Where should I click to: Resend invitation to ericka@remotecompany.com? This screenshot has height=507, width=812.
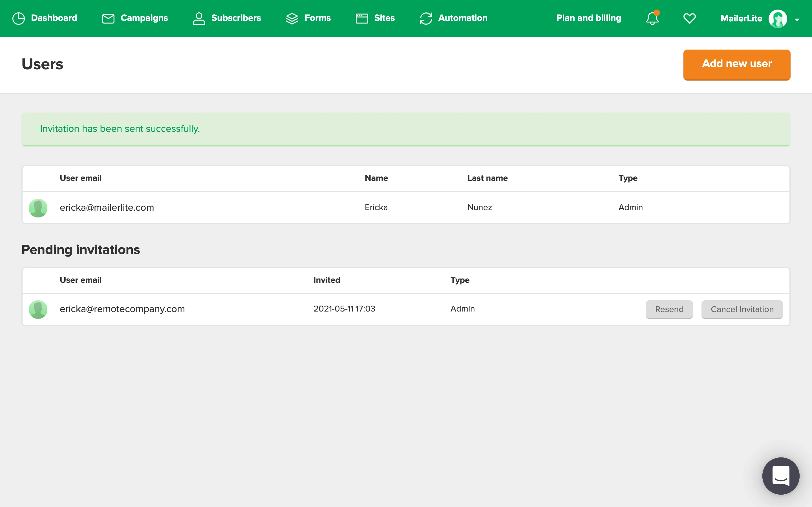pyautogui.click(x=669, y=309)
